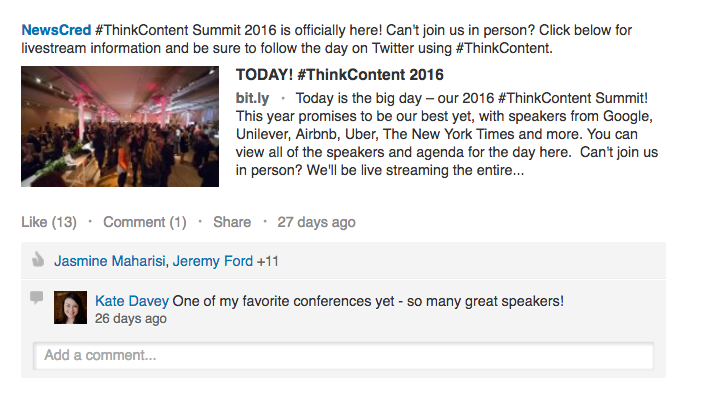Open the NewsCred company page link
Viewport: 709px width, 399px height.
(57, 30)
